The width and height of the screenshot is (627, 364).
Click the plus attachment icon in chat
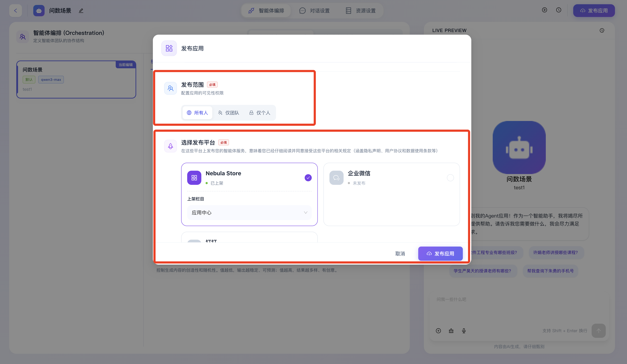[x=438, y=331]
